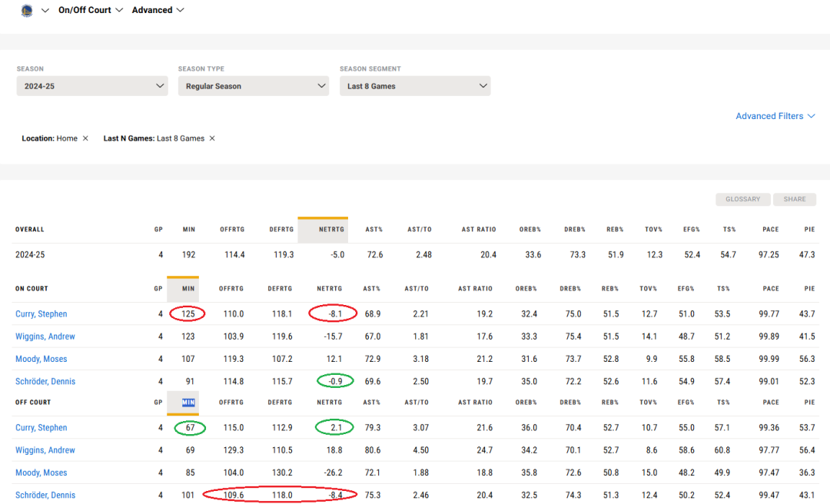830x504 pixels.
Task: Click the Location: Home filter chip label
Action: point(49,138)
